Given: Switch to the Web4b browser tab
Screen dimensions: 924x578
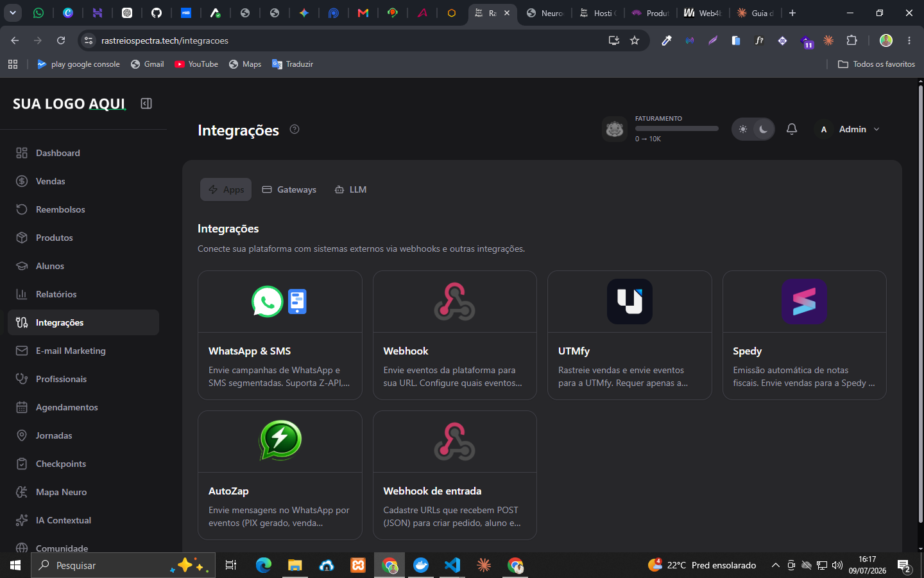Looking at the screenshot, I should [703, 13].
